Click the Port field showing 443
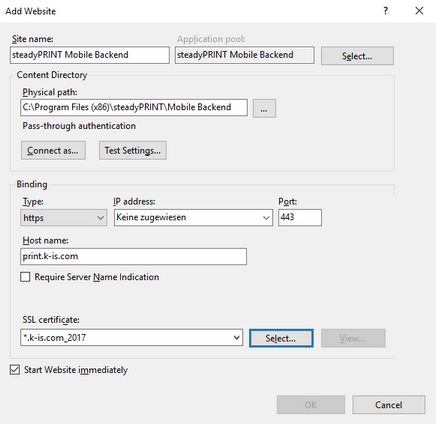Viewport: 436px width, 424px height. (x=300, y=217)
